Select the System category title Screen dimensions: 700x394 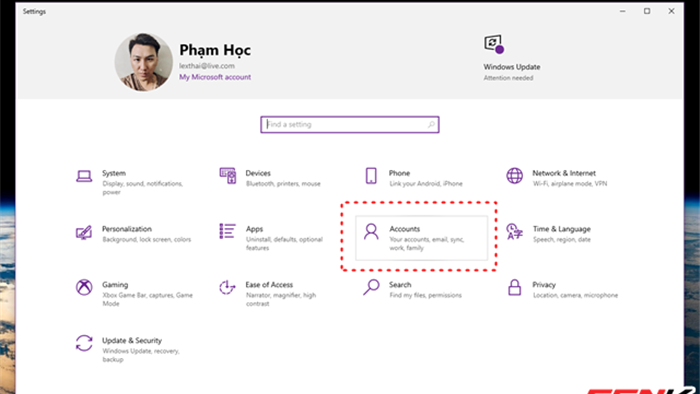coord(114,173)
